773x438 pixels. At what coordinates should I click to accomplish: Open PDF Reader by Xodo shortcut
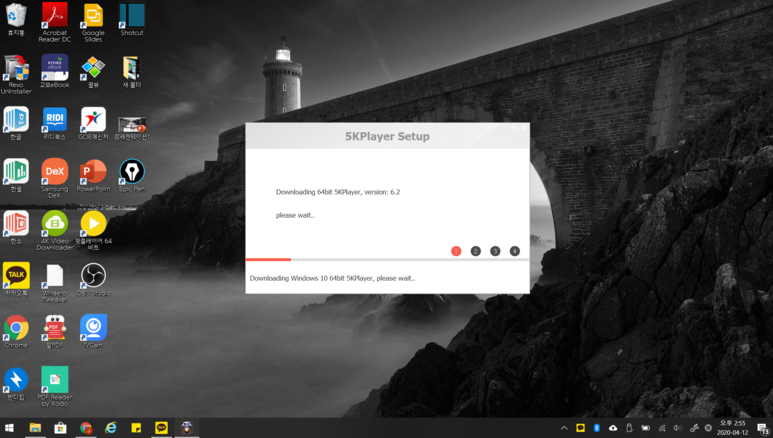(x=54, y=387)
